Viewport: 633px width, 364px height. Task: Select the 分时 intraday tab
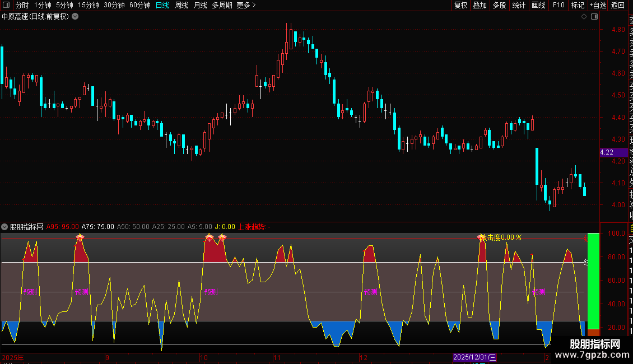[22, 5]
